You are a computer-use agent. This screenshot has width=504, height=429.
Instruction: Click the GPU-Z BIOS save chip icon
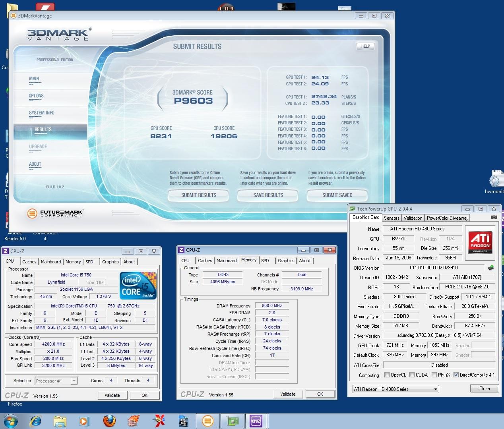491,268
